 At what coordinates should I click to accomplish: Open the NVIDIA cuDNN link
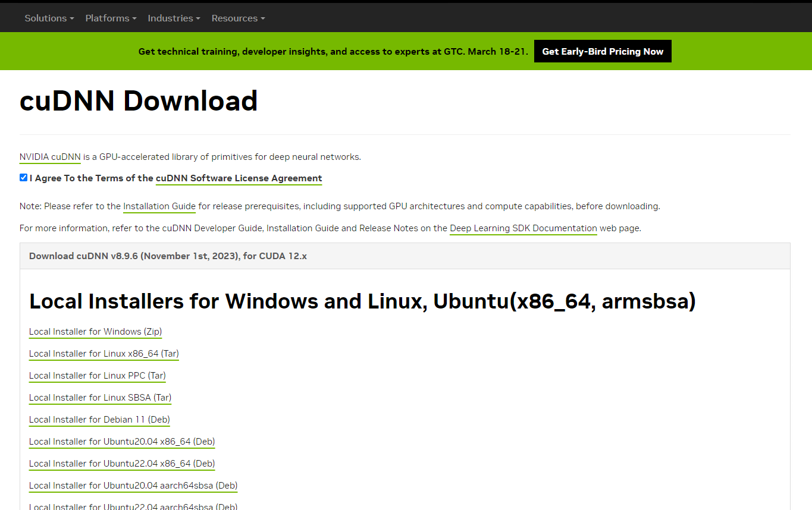[50, 157]
